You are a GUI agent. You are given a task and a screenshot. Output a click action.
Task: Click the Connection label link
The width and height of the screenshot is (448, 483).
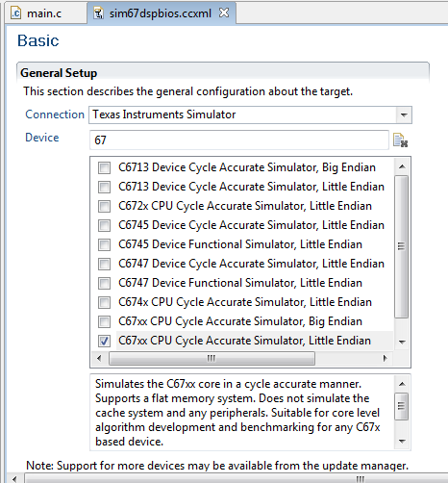tap(55, 114)
